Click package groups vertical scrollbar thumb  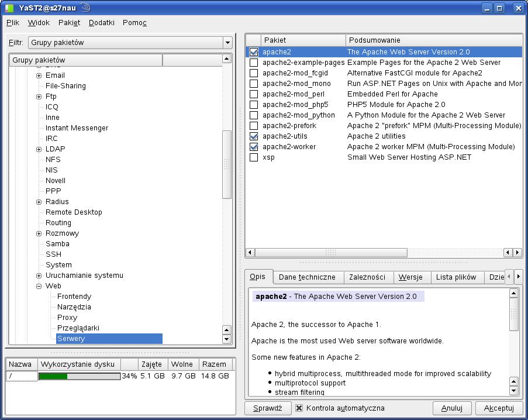click(x=227, y=164)
